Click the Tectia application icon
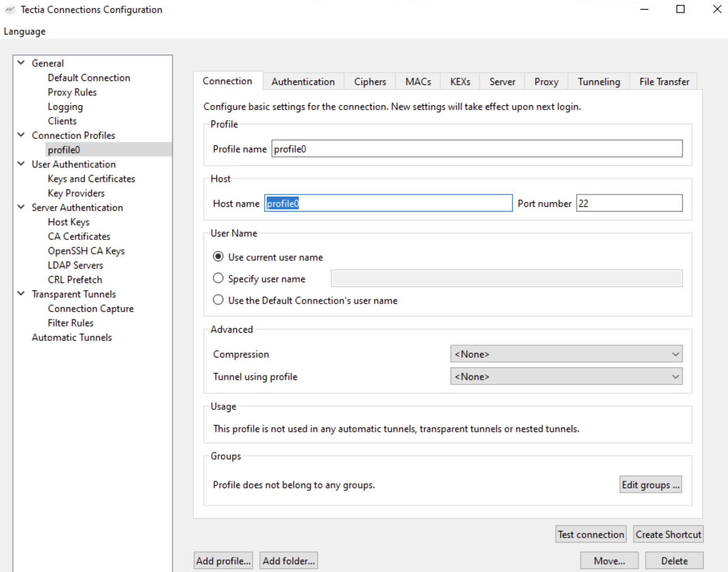The height and width of the screenshot is (572, 728). (x=10, y=9)
